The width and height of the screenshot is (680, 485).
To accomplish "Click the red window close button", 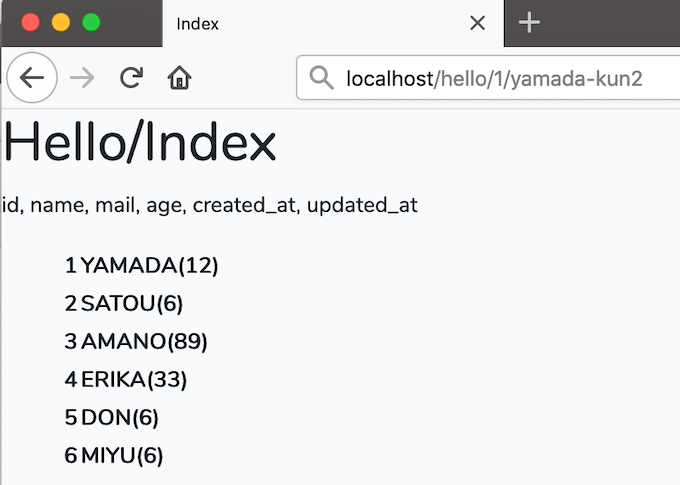I will pos(30,22).
